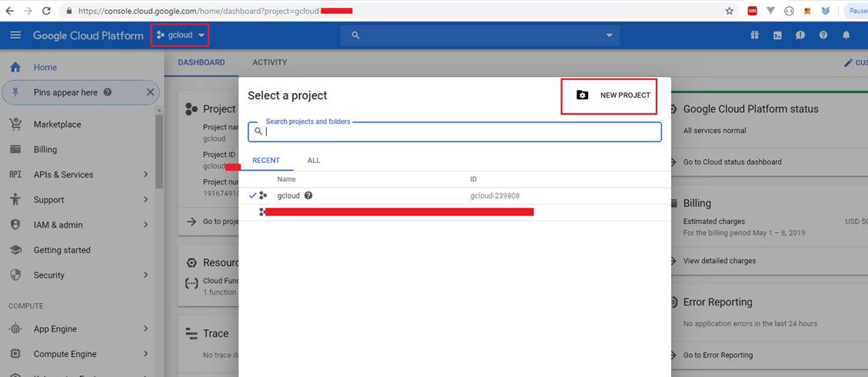This screenshot has height=377, width=868.
Task: Click the top bar search field
Action: (x=480, y=35)
